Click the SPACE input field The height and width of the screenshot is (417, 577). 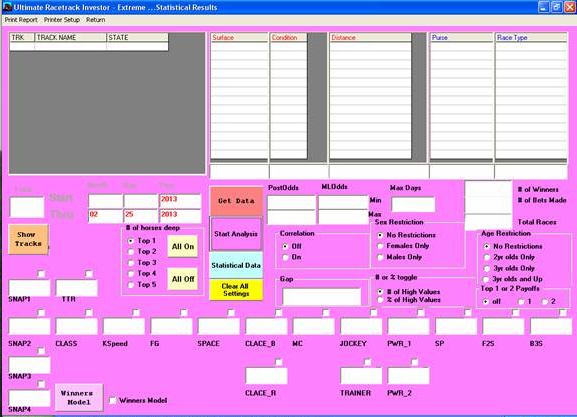(219, 327)
